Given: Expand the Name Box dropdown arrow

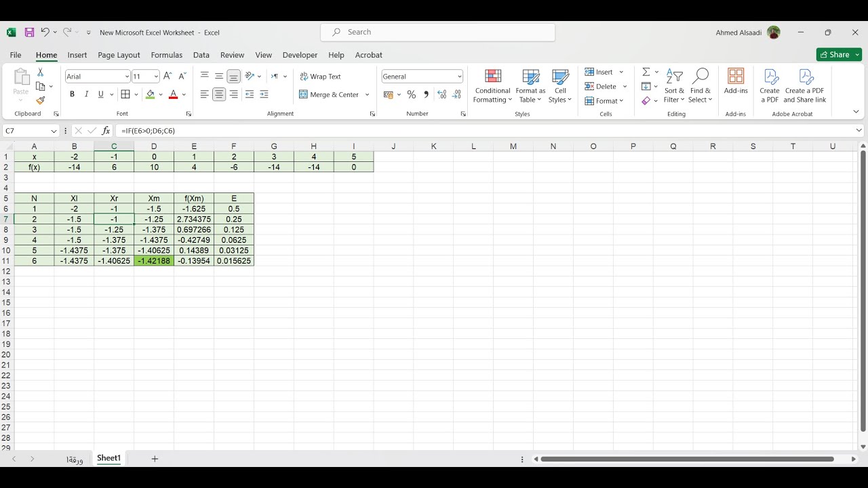Looking at the screenshot, I should [54, 131].
